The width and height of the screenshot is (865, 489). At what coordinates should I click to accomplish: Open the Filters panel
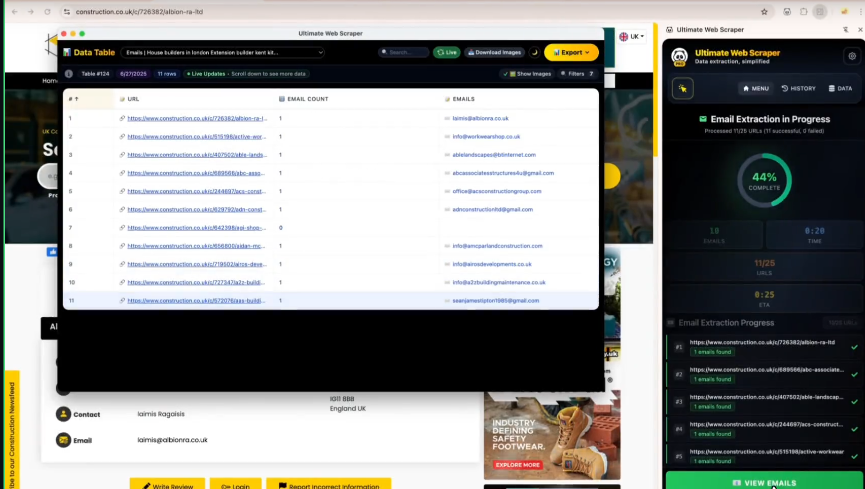[x=576, y=73]
